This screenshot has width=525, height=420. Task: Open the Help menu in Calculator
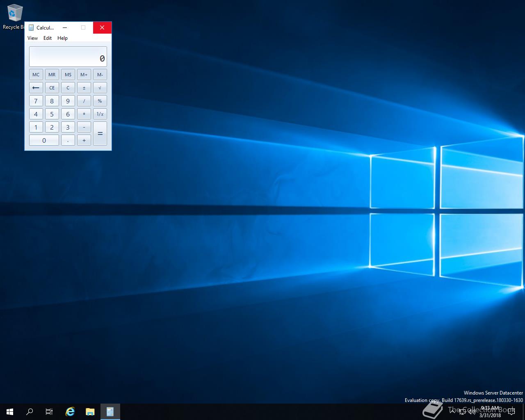click(62, 38)
